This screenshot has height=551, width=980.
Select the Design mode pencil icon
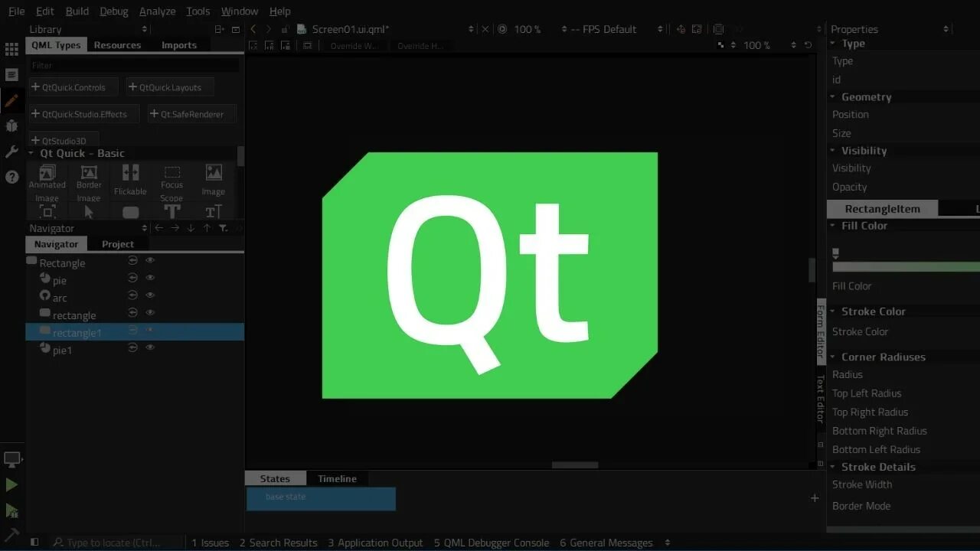coord(11,100)
